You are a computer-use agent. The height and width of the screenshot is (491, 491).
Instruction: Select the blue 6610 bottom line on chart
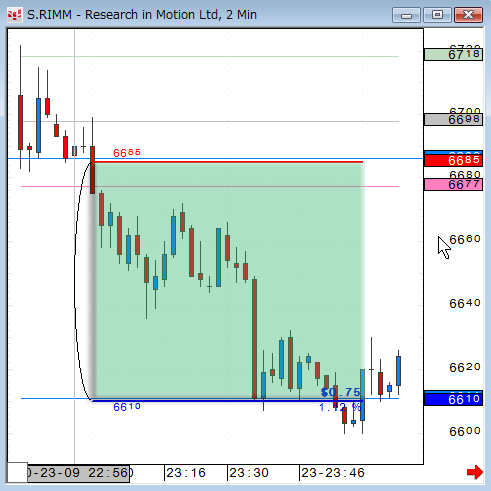tap(228, 401)
